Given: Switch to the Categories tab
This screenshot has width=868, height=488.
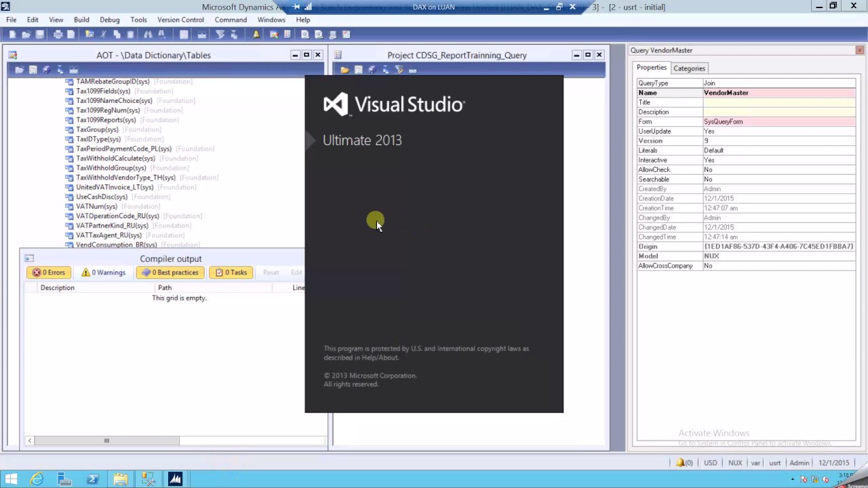Looking at the screenshot, I should tap(689, 68).
